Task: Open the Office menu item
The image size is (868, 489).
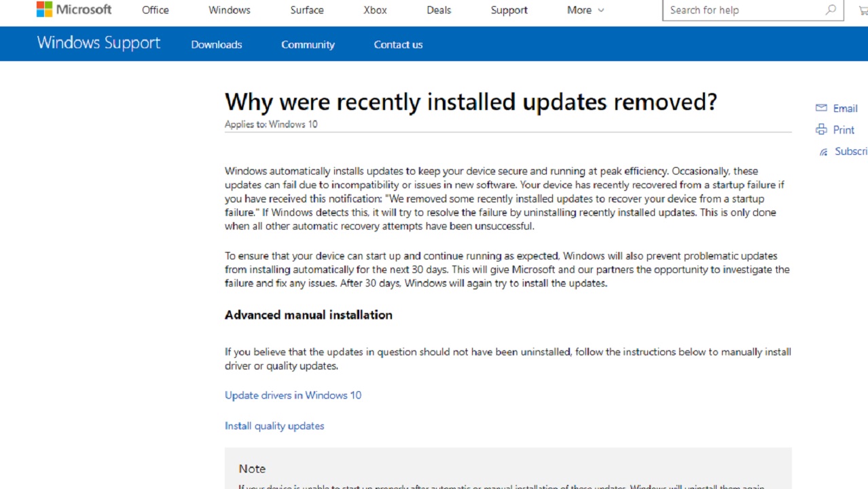Action: point(156,10)
